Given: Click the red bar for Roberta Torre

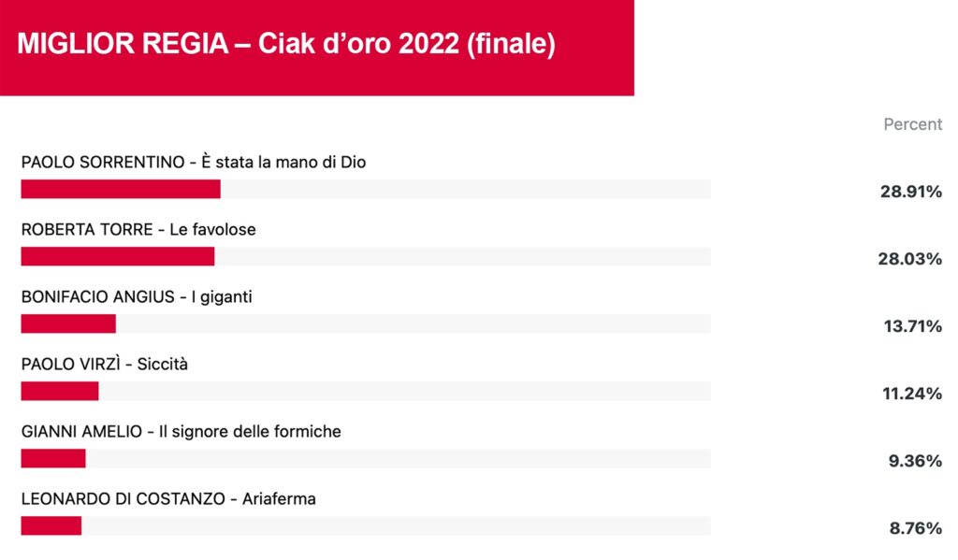Looking at the screenshot, I should 118,256.
